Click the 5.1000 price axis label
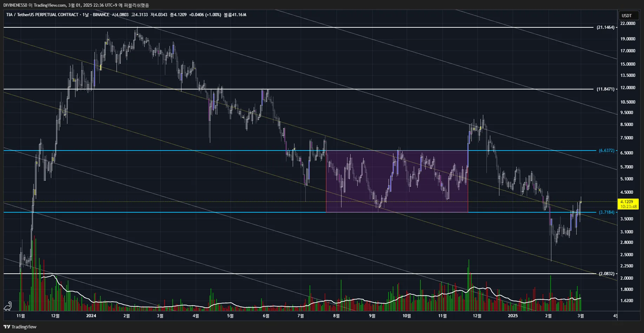 [627, 179]
